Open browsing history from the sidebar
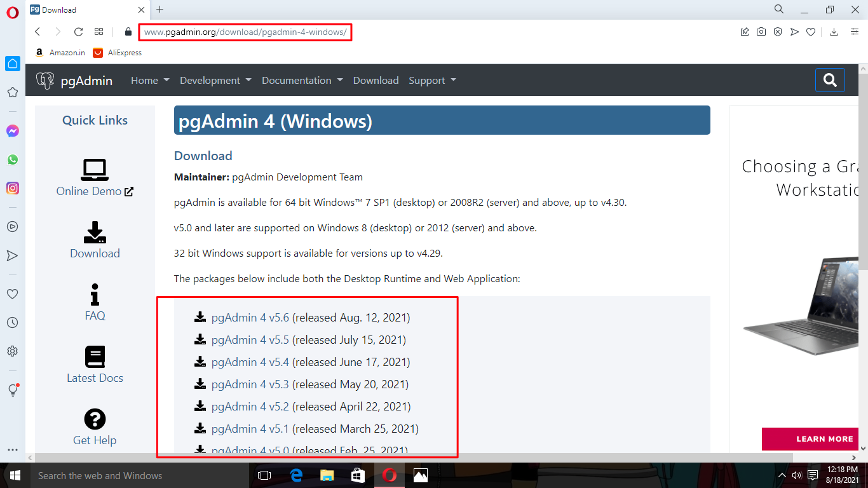The image size is (868, 488). pos(13,322)
